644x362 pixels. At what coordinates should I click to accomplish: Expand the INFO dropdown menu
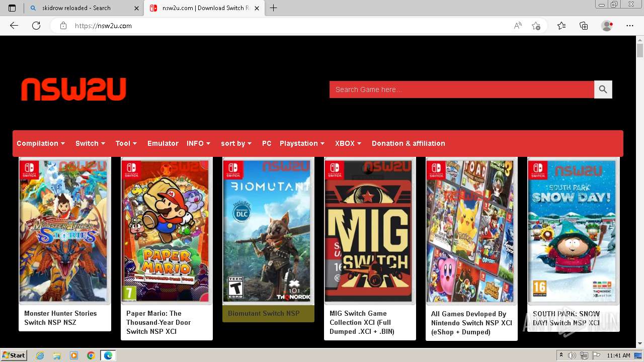199,143
